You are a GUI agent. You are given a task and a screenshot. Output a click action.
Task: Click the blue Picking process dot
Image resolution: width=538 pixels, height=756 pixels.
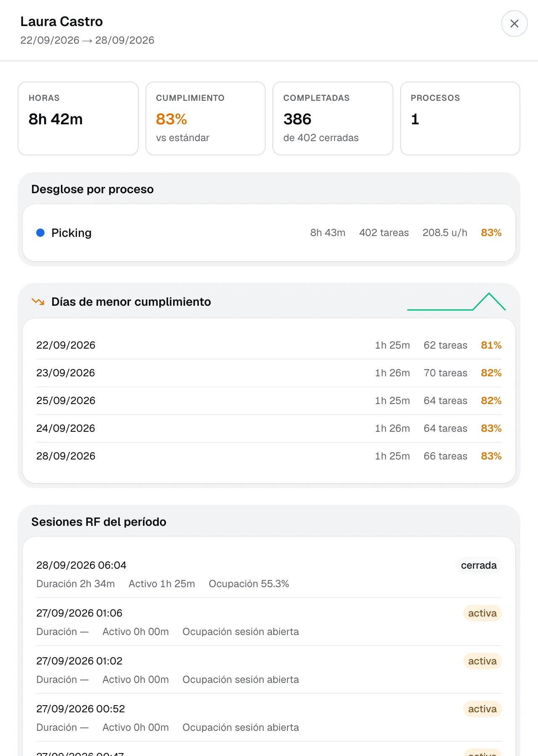pyautogui.click(x=40, y=233)
